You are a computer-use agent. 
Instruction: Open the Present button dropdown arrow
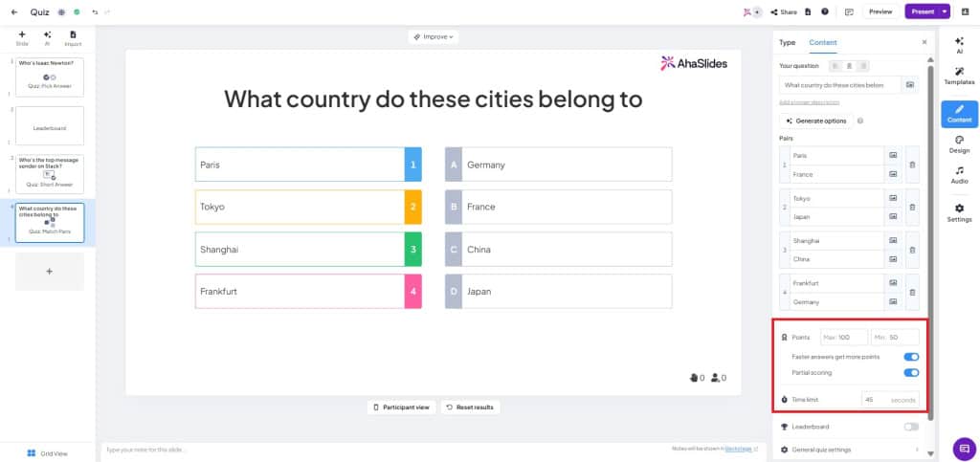tap(945, 11)
